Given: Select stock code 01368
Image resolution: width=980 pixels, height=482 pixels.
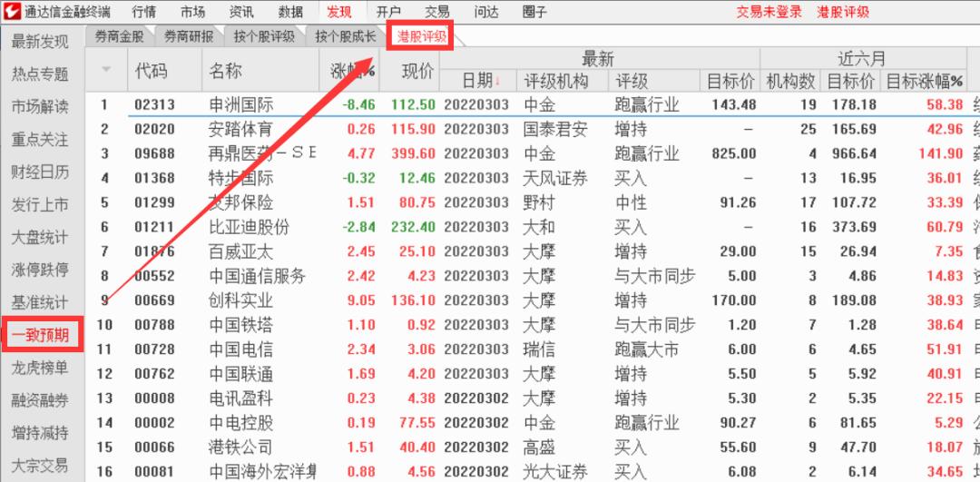Looking at the screenshot, I should click(154, 178).
